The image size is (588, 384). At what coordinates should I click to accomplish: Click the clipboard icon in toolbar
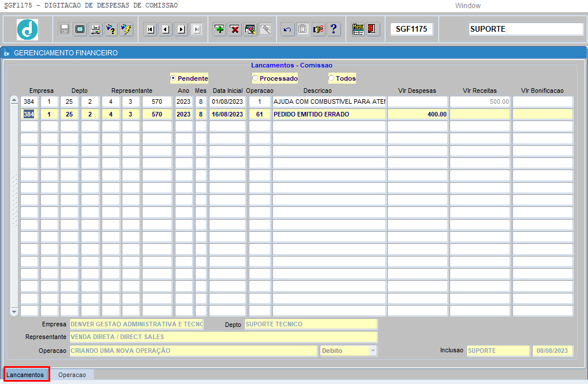click(302, 29)
